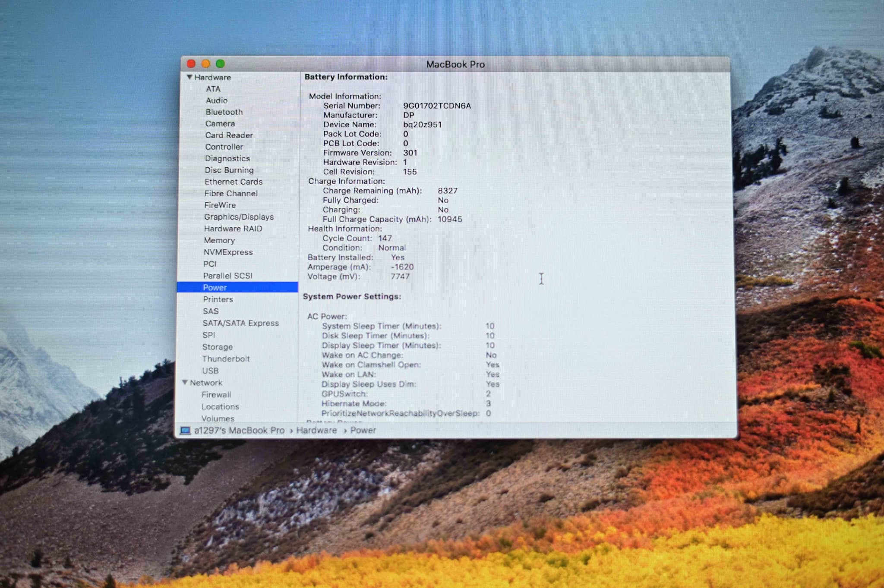Select SATA/SATA Express entry
This screenshot has width=884, height=588.
point(241,323)
